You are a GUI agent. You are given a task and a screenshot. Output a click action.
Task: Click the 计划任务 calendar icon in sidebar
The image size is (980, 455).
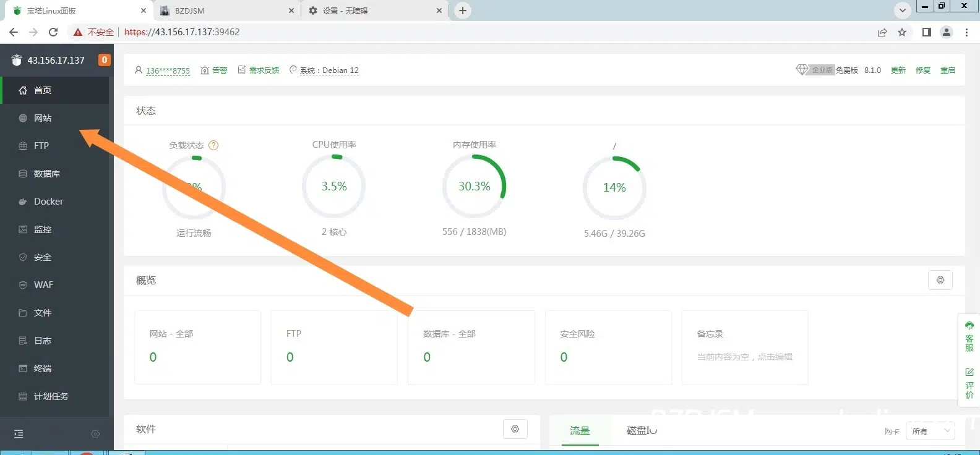(x=23, y=396)
